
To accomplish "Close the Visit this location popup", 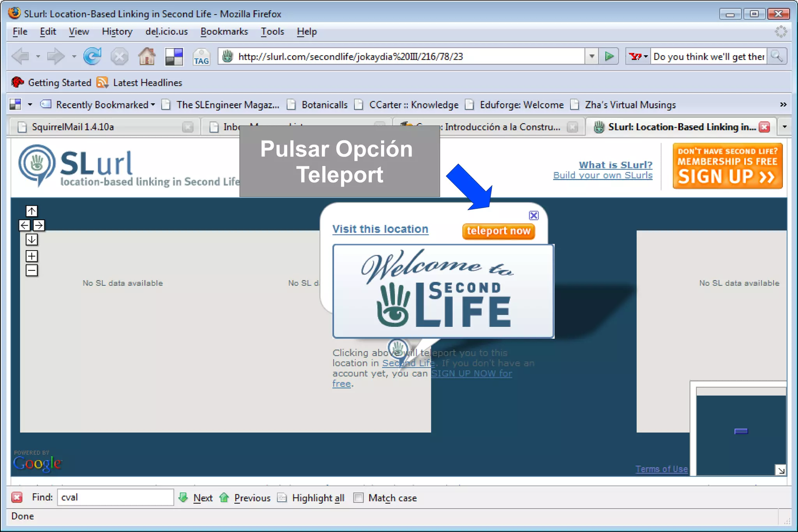I will [533, 216].
